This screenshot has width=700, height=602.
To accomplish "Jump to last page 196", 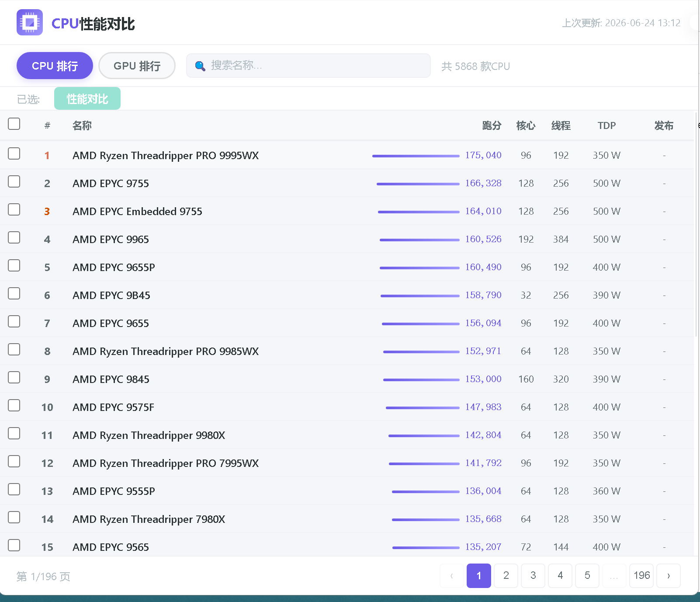I will coord(641,576).
